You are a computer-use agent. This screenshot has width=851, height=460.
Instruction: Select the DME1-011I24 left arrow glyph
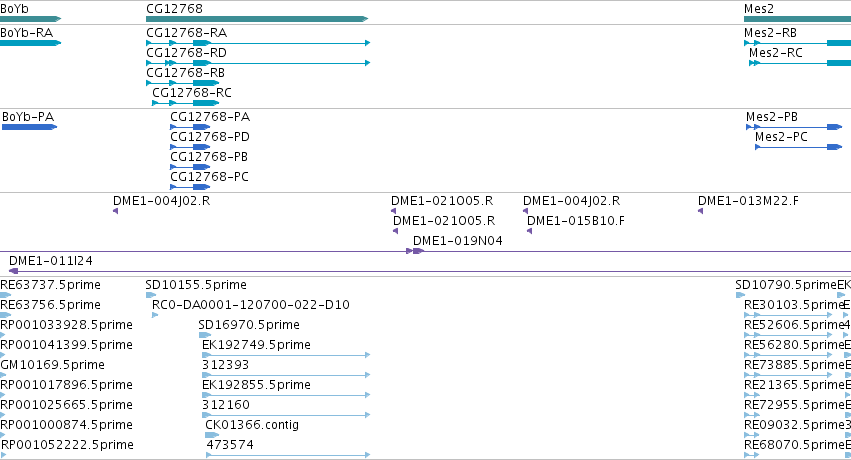[14, 271]
